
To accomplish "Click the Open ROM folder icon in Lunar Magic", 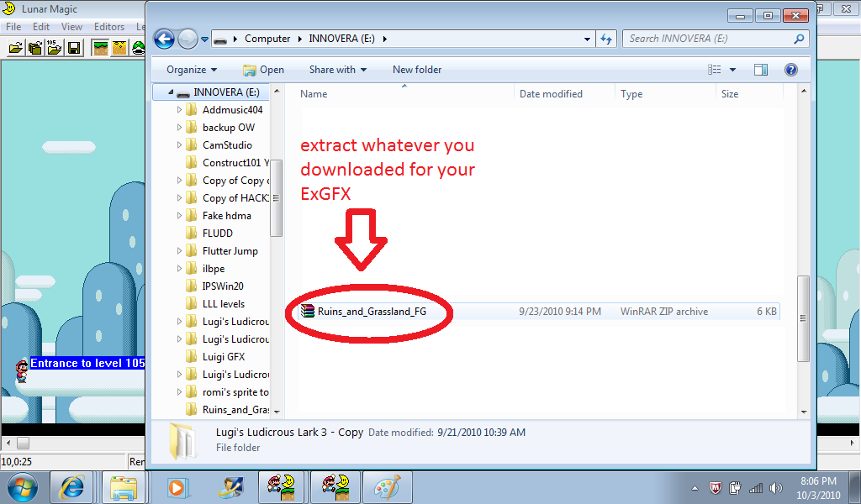I will tap(15, 48).
